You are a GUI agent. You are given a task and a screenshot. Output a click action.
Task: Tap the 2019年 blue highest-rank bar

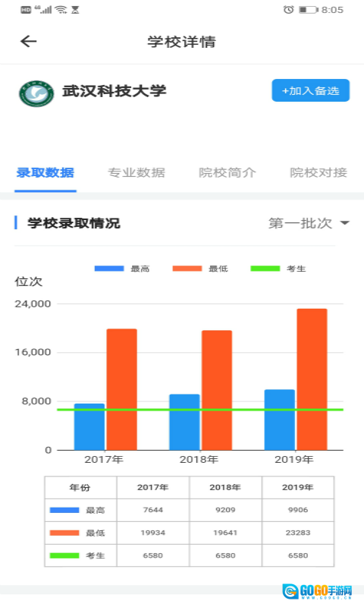coord(280,420)
